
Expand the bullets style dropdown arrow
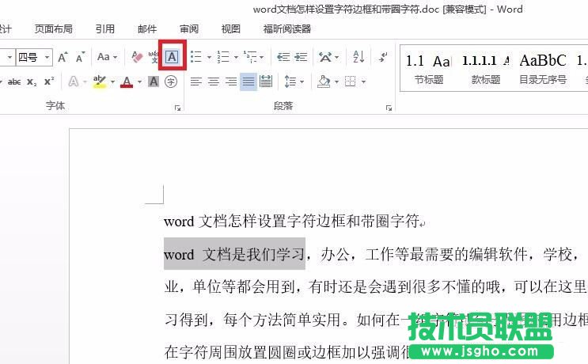click(x=209, y=57)
